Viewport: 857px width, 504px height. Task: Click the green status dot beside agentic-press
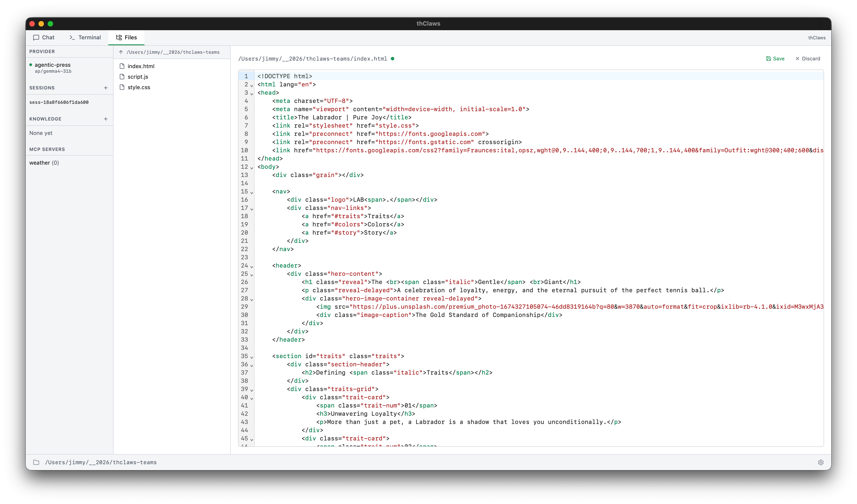pos(31,64)
